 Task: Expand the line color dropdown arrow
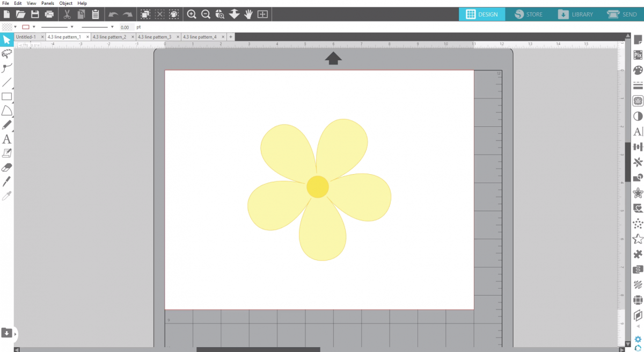pos(34,27)
